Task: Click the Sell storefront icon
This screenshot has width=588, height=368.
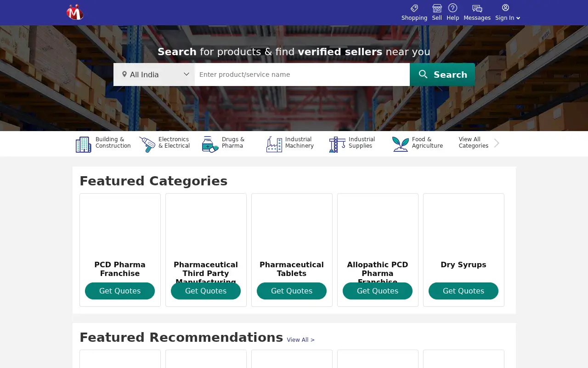Action: pyautogui.click(x=437, y=8)
